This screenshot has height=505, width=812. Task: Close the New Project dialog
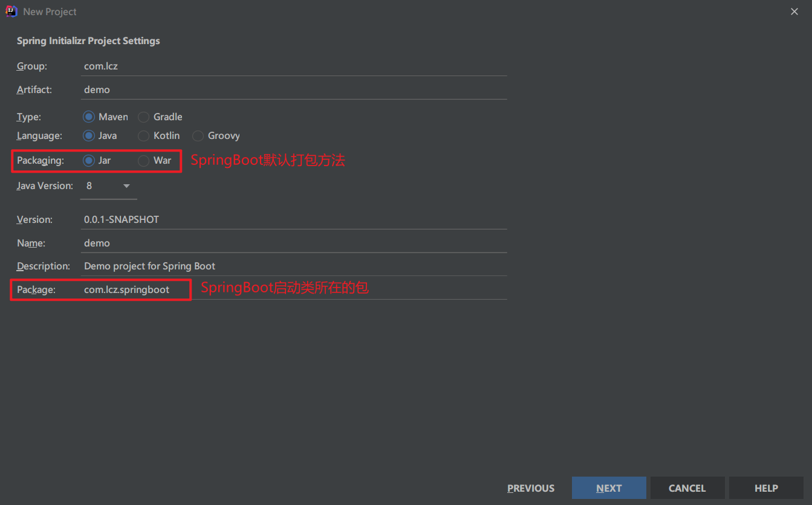(794, 11)
